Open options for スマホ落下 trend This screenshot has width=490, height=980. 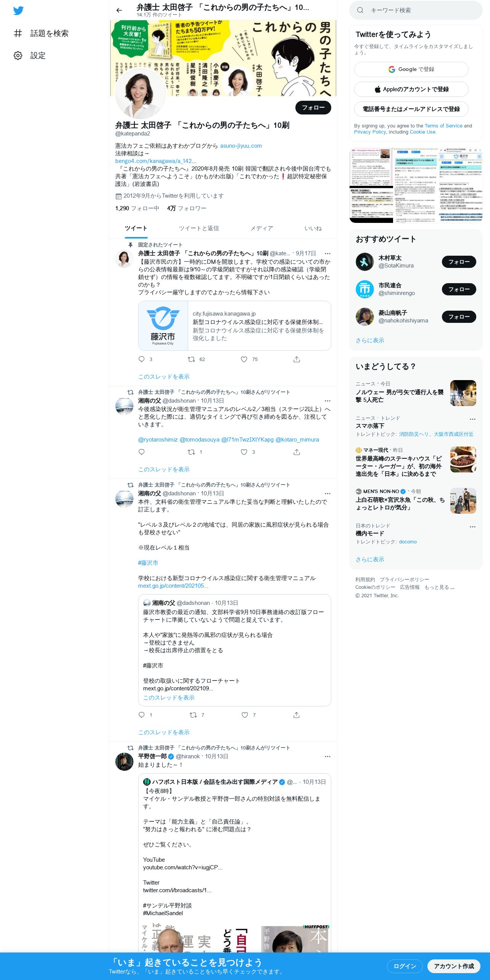[472, 419]
